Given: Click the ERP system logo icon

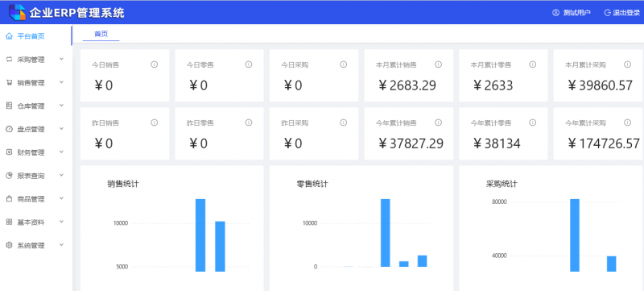Looking at the screenshot, I should (x=17, y=12).
